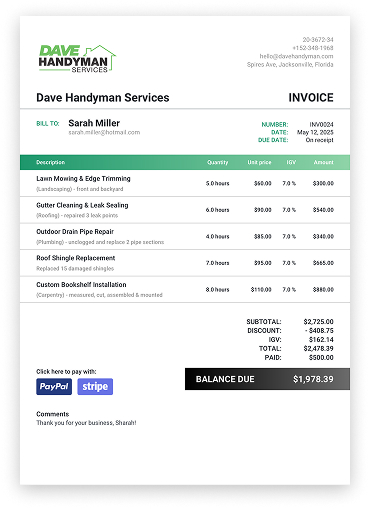
Task: Select the Roof Shingle Replacement item
Action: [x=76, y=258]
